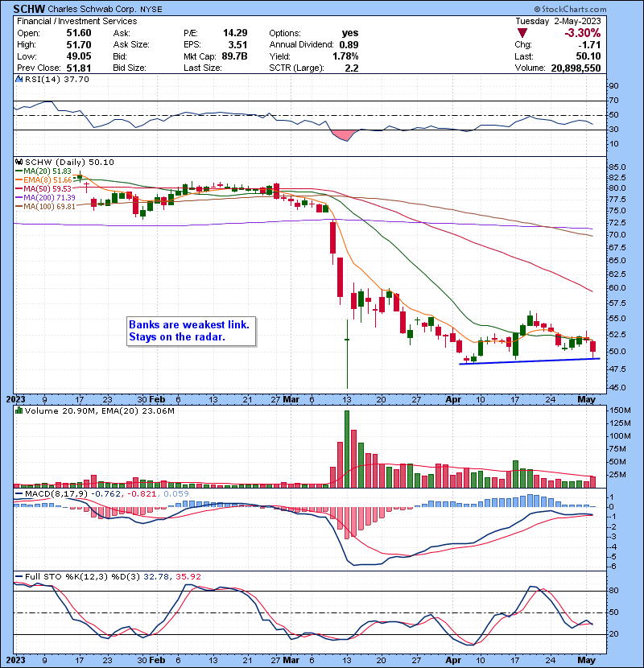
Task: Click the Prev Close 51.81 value
Action: coord(78,68)
